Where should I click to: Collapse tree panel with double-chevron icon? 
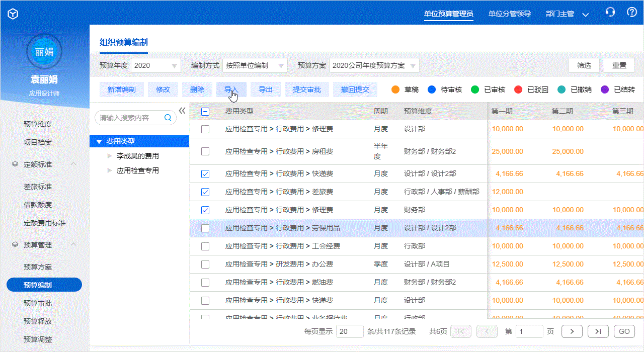click(x=182, y=111)
